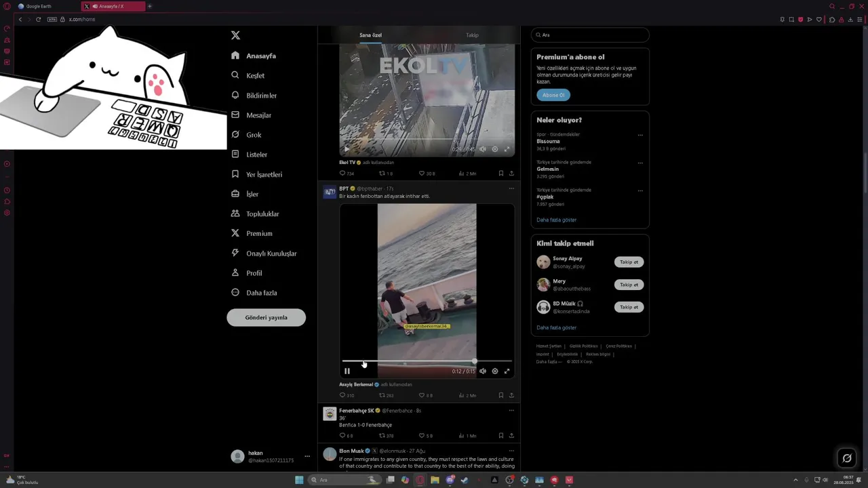Open File Explorer from the taskbar

pyautogui.click(x=435, y=480)
